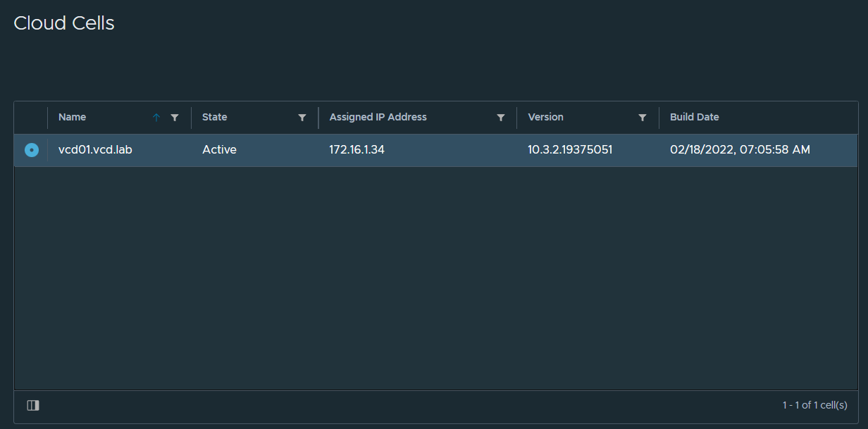868x429 pixels.
Task: Open the Version column filter
Action: coord(643,118)
